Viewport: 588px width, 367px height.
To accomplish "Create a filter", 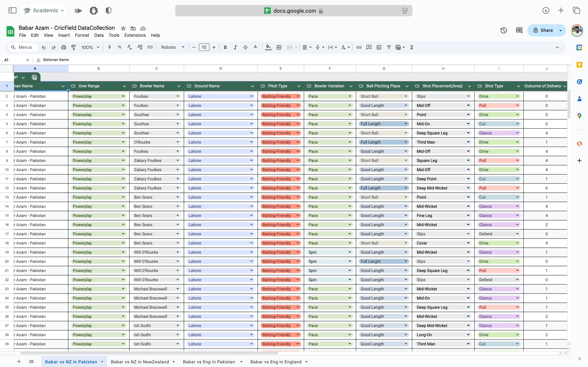I will pyautogui.click(x=389, y=47).
